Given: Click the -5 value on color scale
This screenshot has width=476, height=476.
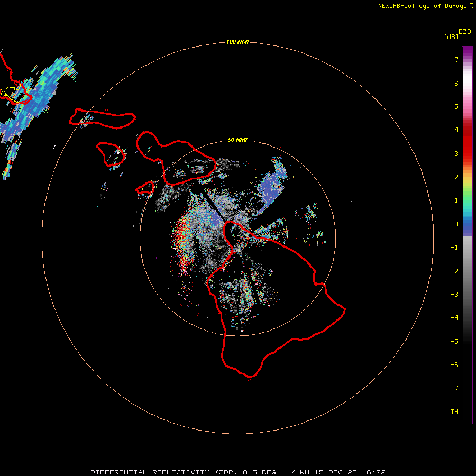Looking at the screenshot, I should coord(454,342).
